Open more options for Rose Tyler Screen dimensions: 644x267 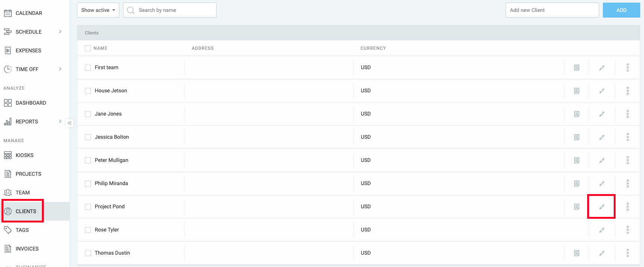(x=628, y=230)
